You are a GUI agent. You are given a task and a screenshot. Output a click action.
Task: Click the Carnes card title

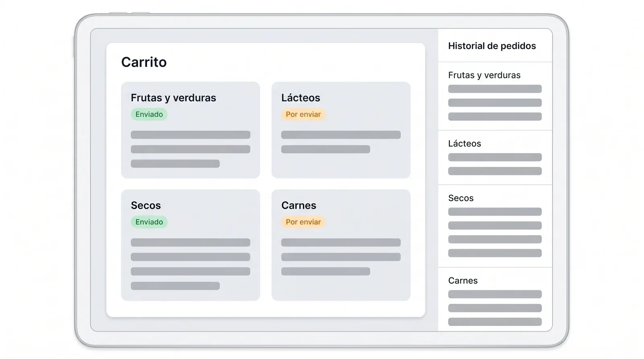(x=299, y=205)
